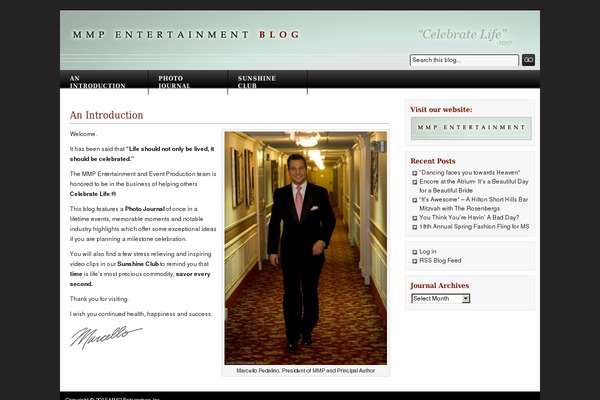Click the Visit our website heading

(x=441, y=109)
